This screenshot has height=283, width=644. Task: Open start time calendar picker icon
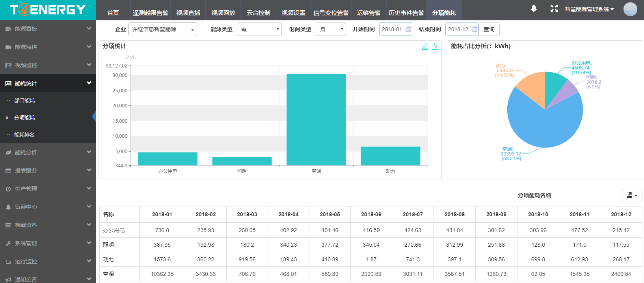tap(408, 29)
